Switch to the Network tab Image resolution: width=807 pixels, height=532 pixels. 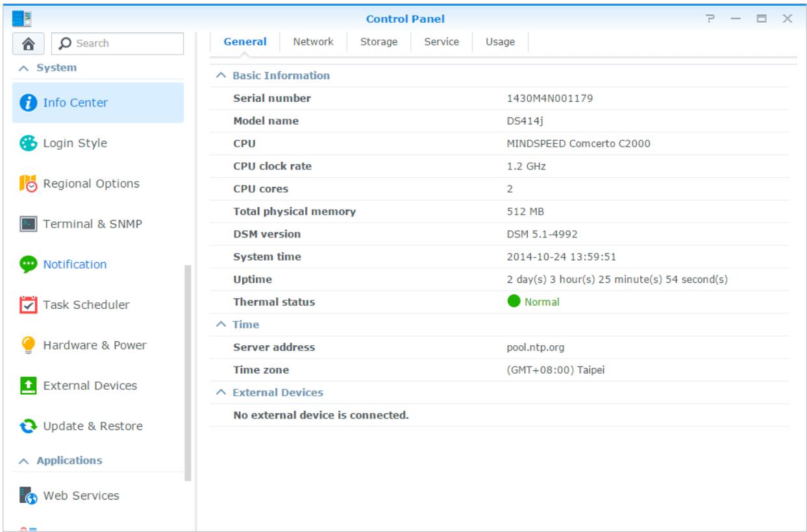314,42
